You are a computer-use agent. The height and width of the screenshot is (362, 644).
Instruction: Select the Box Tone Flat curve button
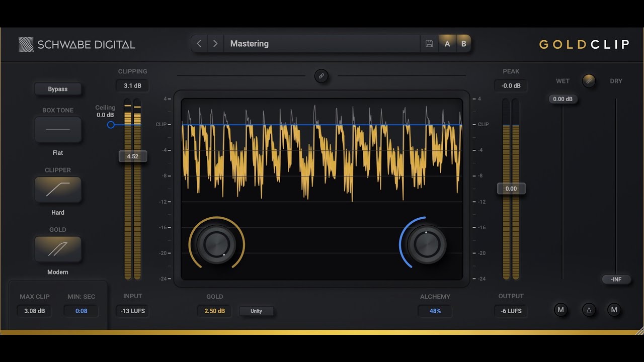click(x=58, y=130)
